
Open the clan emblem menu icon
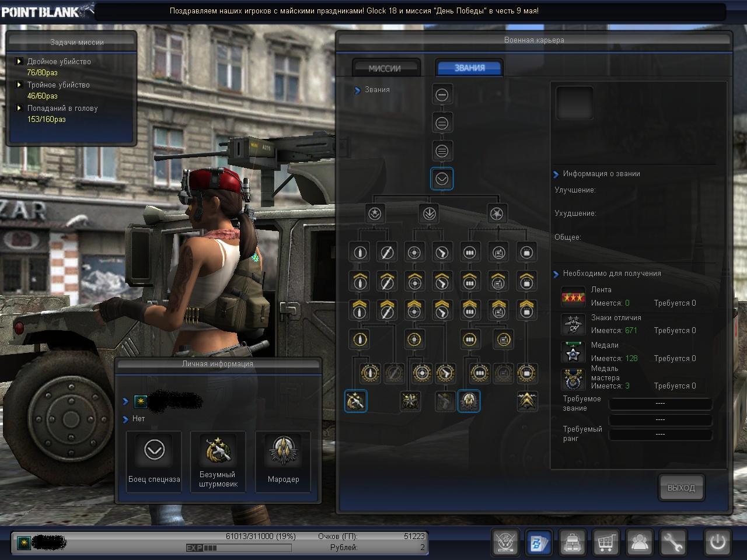coord(505,542)
